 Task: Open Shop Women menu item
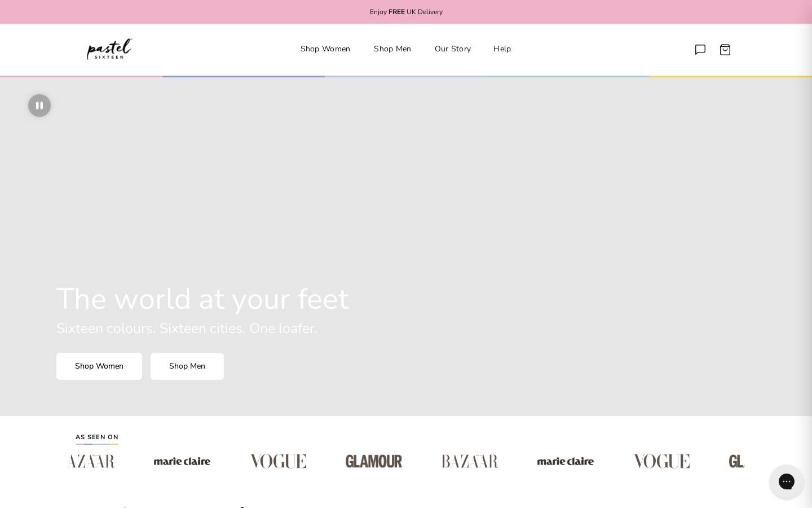point(325,49)
